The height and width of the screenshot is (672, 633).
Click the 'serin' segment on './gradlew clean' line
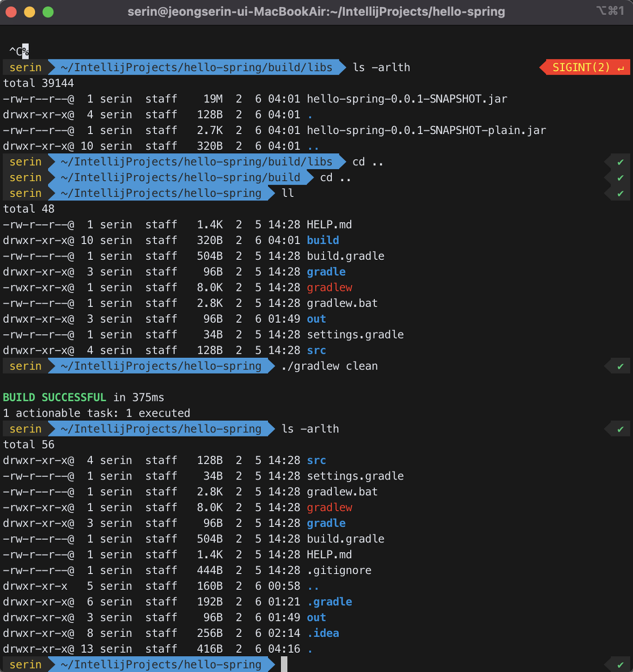click(26, 366)
